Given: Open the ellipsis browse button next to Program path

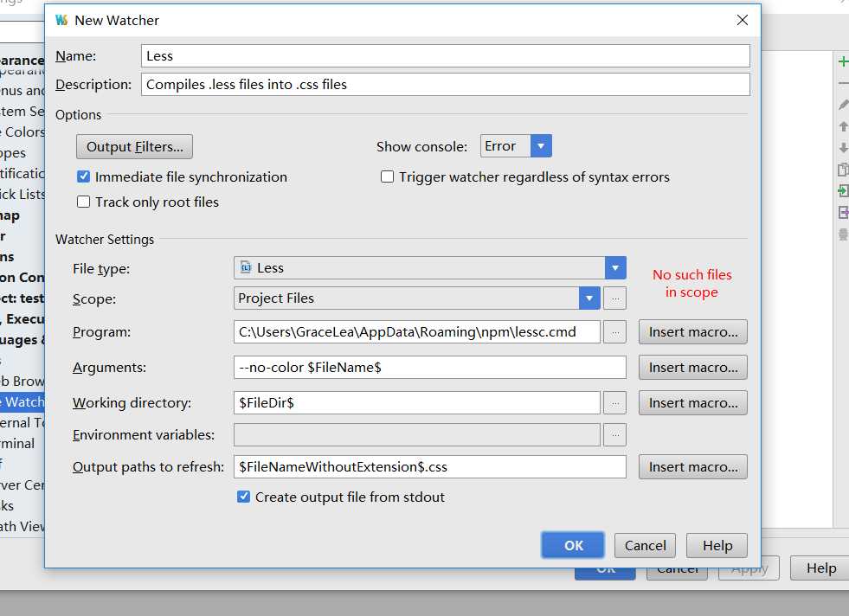Looking at the screenshot, I should point(615,332).
